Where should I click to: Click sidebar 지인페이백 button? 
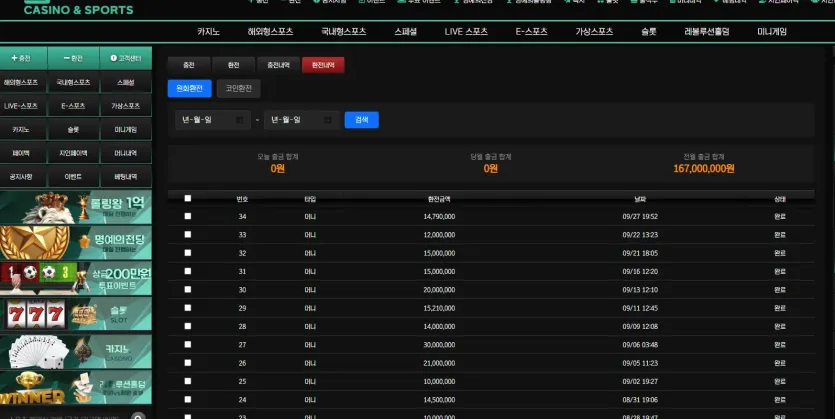point(73,153)
